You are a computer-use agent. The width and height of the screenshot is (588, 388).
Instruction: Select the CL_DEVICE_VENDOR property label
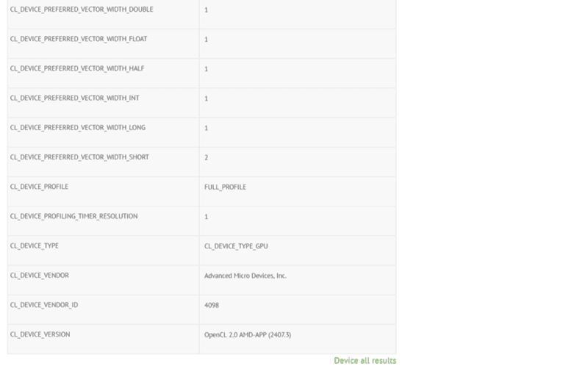coord(40,275)
